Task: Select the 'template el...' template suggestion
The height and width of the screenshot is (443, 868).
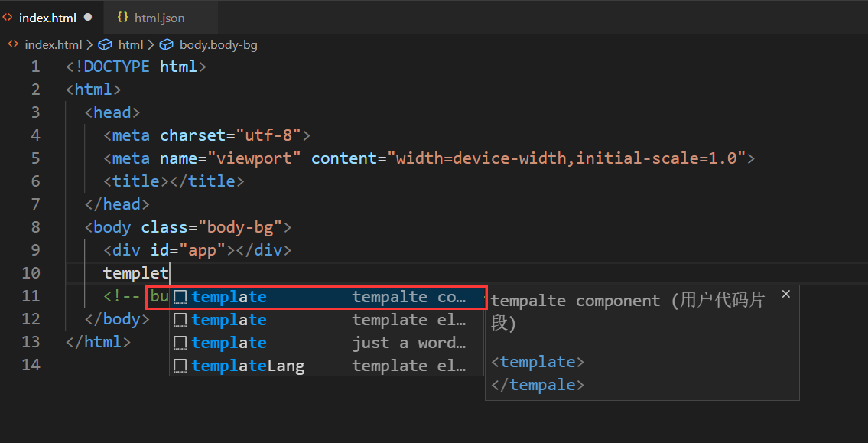Action: tap(327, 320)
